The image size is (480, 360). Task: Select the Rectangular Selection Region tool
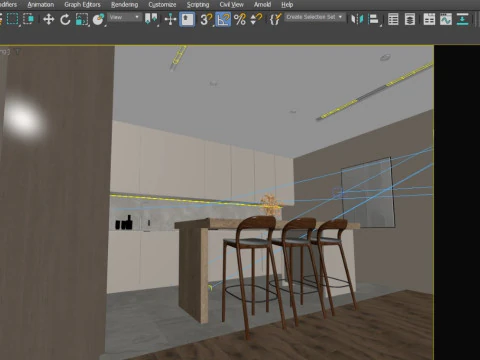[x=13, y=19]
